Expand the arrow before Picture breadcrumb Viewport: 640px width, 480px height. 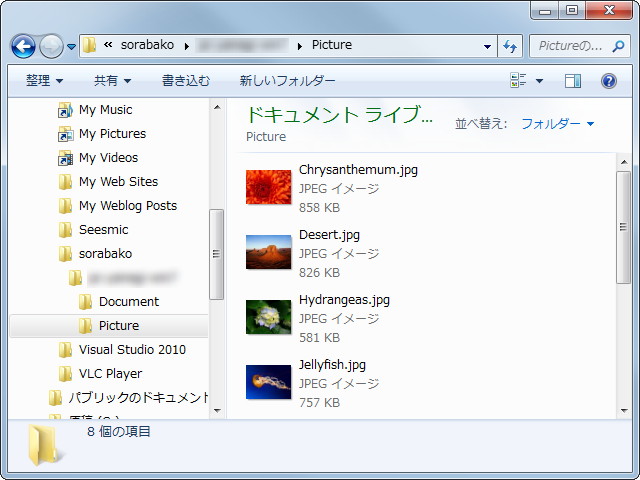[x=300, y=46]
